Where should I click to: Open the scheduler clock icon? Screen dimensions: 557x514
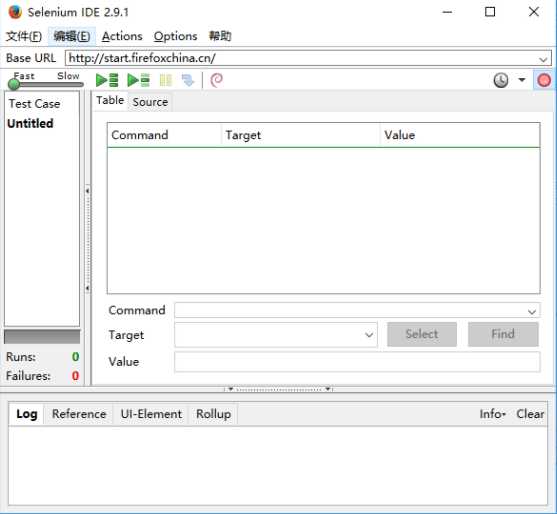click(501, 80)
